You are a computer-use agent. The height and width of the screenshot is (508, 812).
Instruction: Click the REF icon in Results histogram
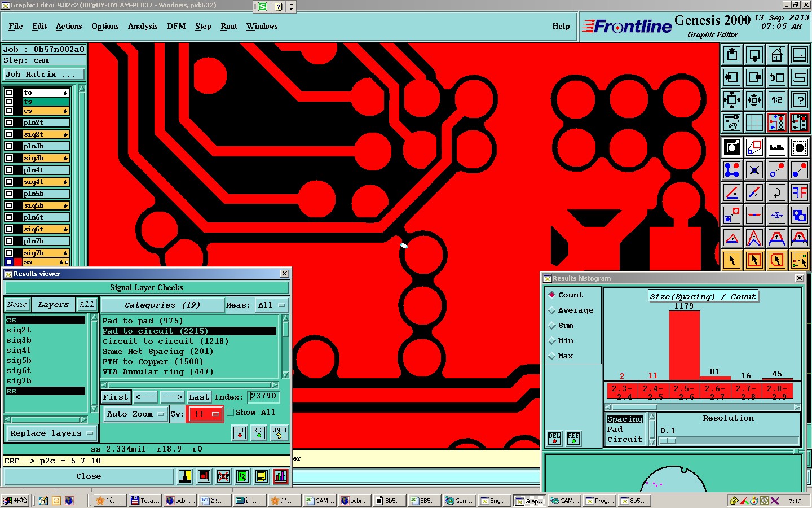tap(573, 438)
